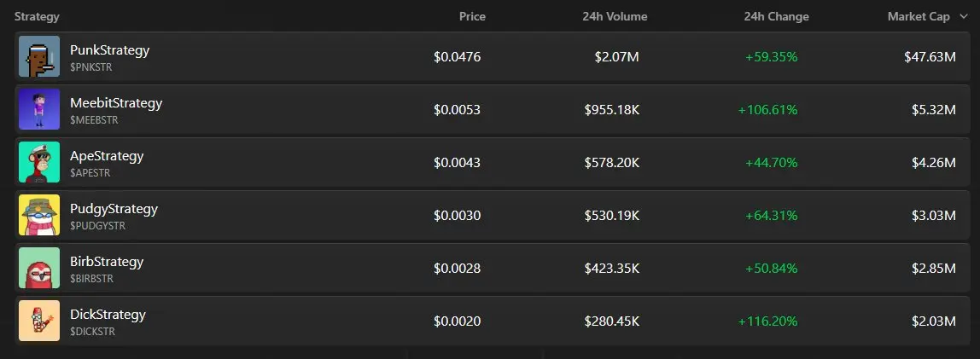Image resolution: width=980 pixels, height=359 pixels.
Task: Click BirbStrategy's +50.84% change value
Action: [x=771, y=269]
